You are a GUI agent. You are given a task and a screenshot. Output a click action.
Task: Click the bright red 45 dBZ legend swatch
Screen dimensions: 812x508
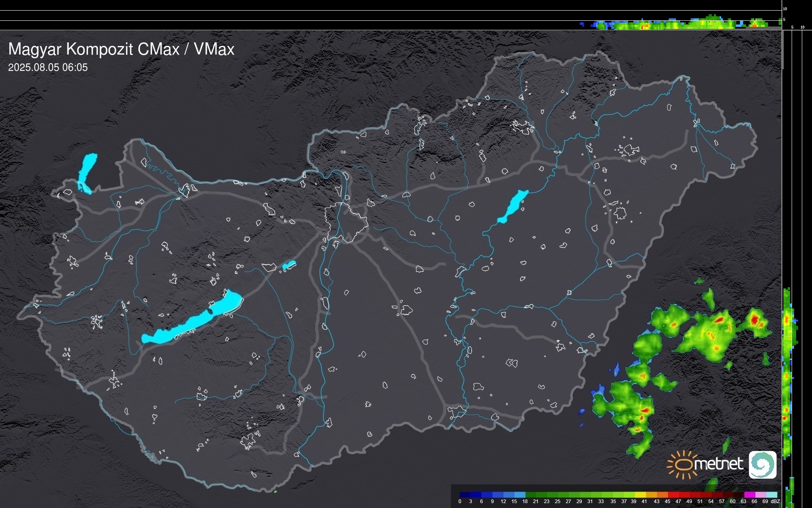(673, 495)
